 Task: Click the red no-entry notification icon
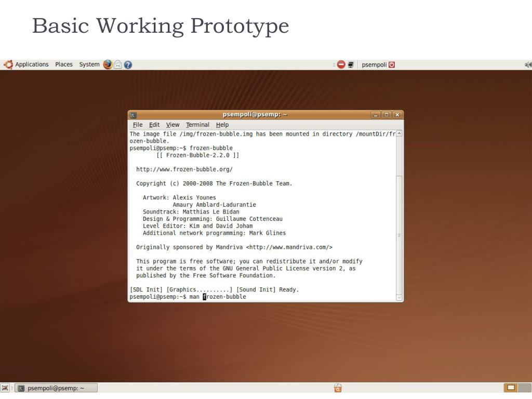coord(341,64)
